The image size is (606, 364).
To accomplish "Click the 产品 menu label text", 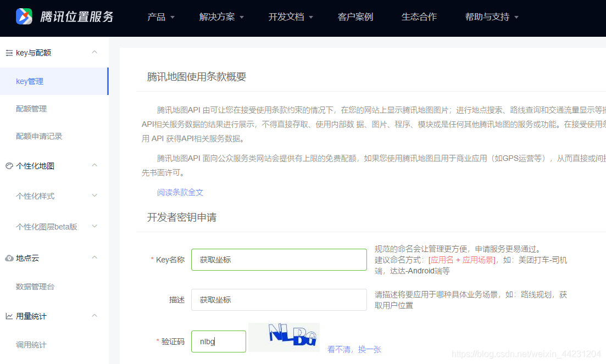I will pyautogui.click(x=156, y=17).
